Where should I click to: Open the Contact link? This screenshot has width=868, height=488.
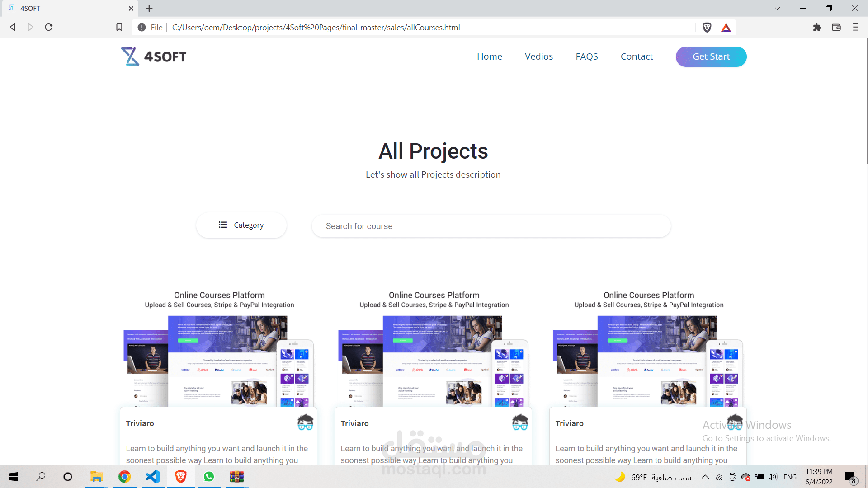pyautogui.click(x=637, y=56)
